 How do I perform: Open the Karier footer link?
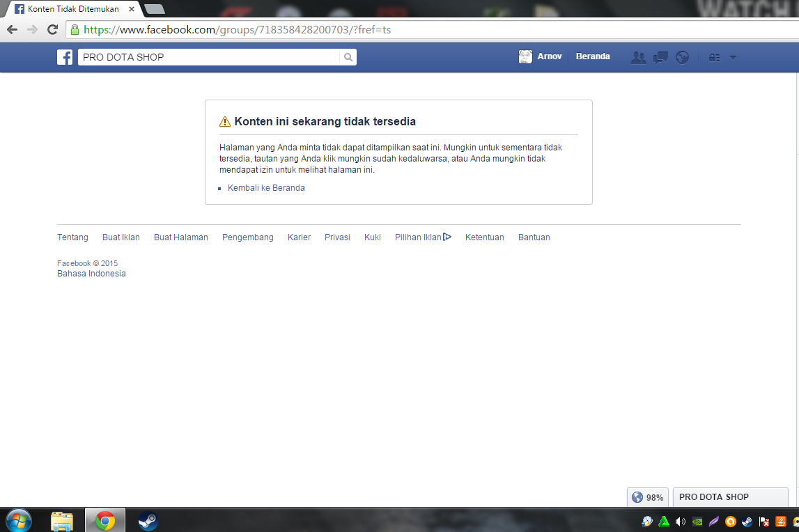point(299,237)
